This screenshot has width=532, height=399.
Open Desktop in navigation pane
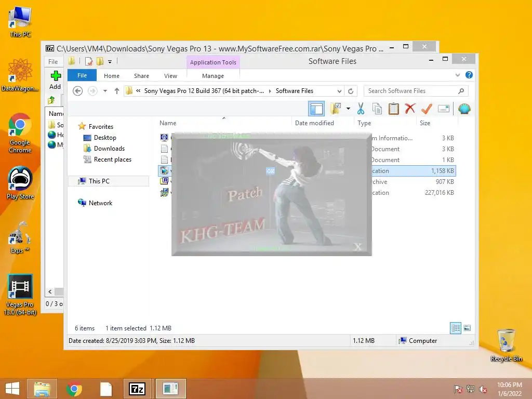tap(105, 137)
